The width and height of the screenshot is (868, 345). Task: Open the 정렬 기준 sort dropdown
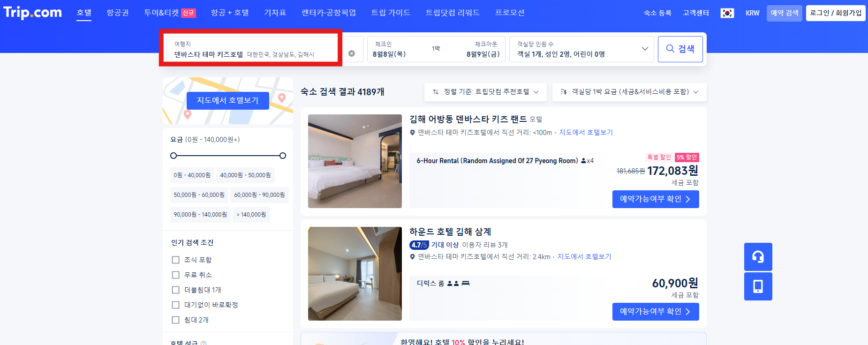(485, 92)
